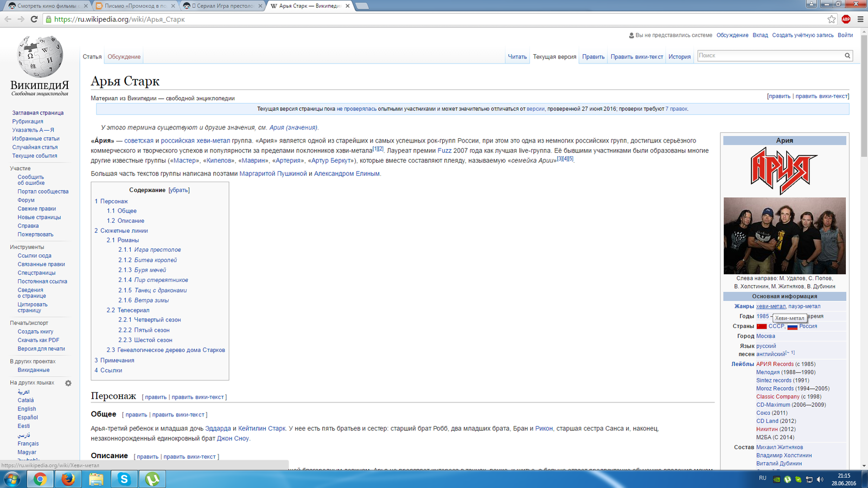The height and width of the screenshot is (488, 868).
Task: Open the Moroz Records label link
Action: pos(775,388)
